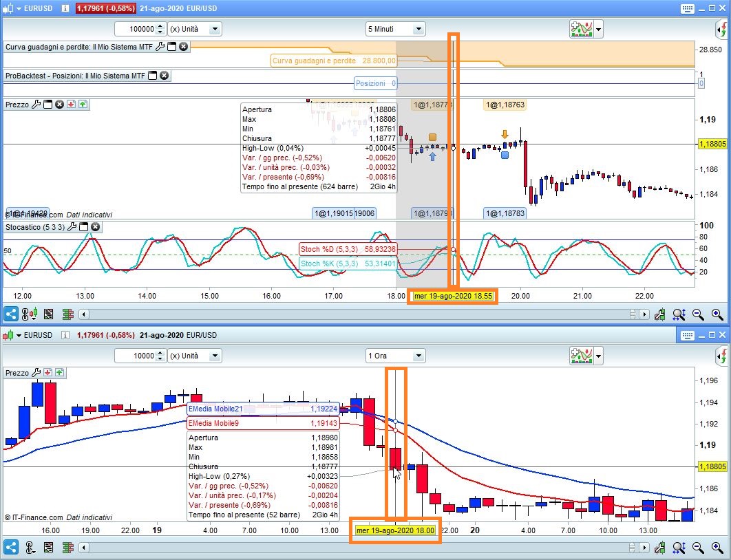Maximize Curva guadagni e perdite panel
Image resolution: width=731 pixels, height=560 pixels.
pos(171,47)
